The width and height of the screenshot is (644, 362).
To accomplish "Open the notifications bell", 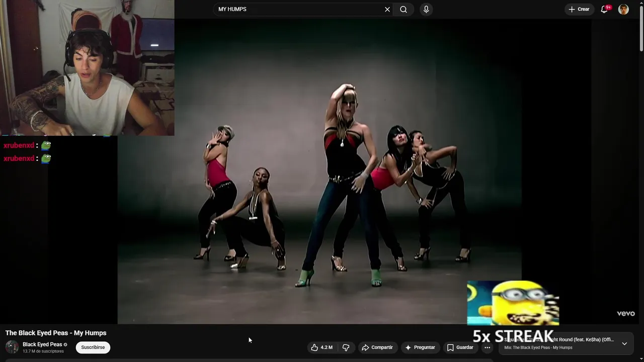I will point(605,10).
